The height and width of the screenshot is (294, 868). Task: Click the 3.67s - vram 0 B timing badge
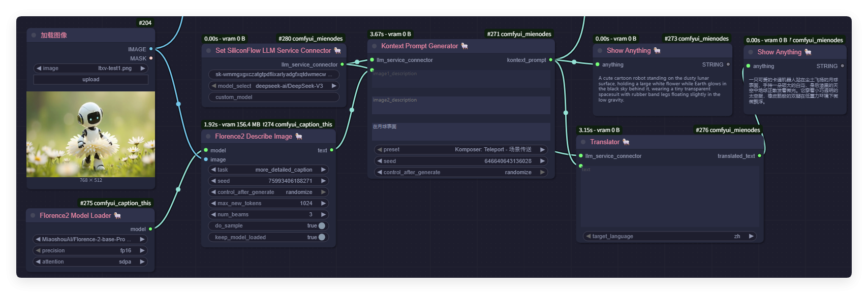point(390,34)
